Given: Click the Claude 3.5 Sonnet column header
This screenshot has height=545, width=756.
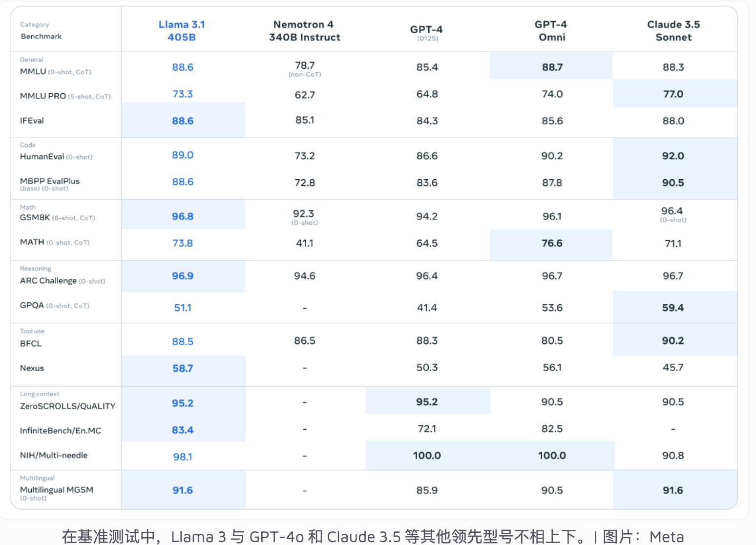Looking at the screenshot, I should [673, 31].
